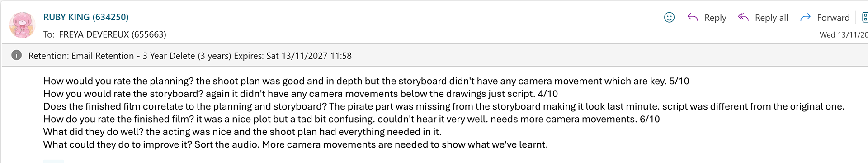
Task: Open sender contact RUBY KING (634250)
Action: (86, 17)
